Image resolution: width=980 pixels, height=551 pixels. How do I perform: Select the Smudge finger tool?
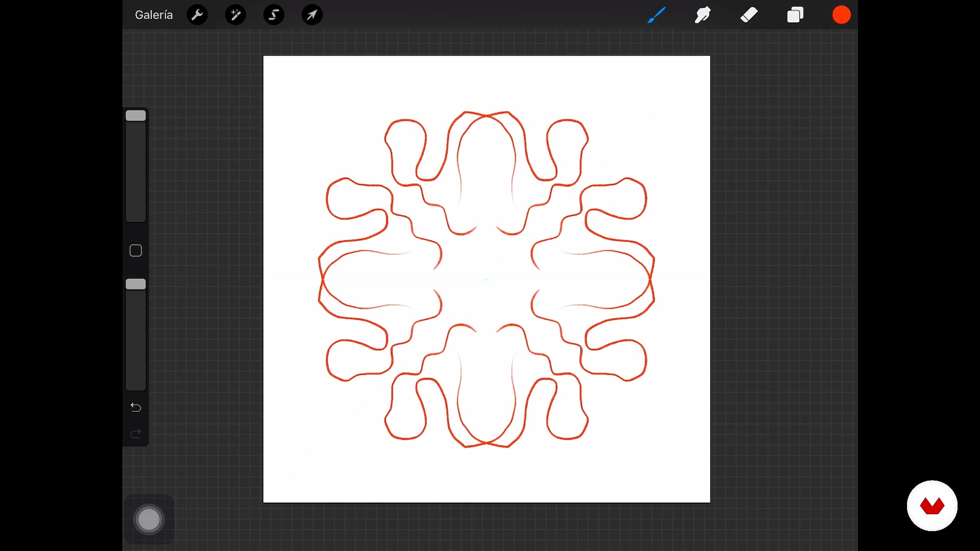703,15
